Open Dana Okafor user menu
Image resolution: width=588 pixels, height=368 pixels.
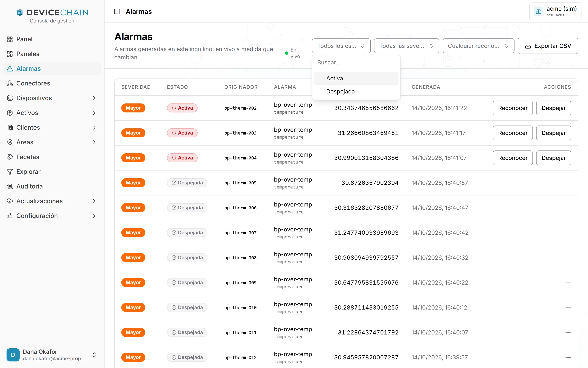[x=52, y=355]
